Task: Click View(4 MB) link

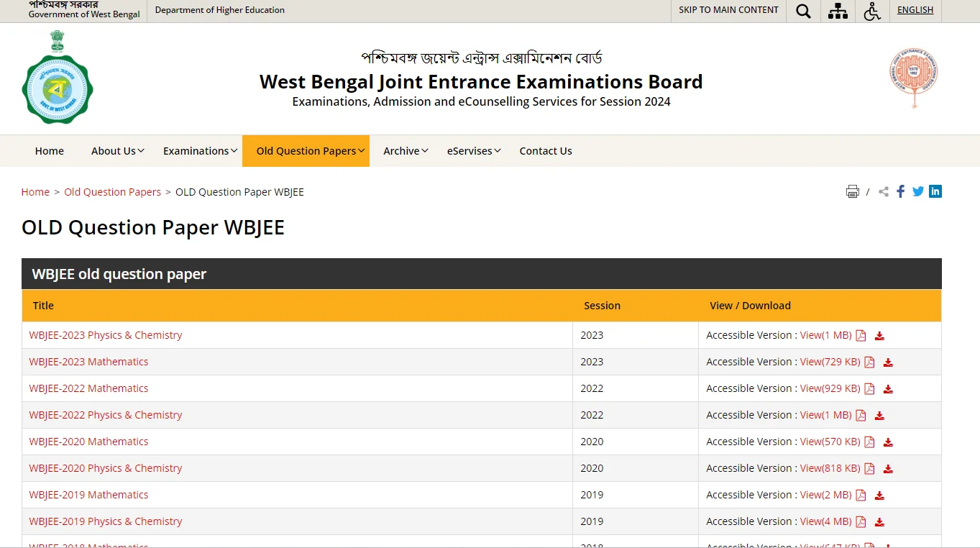Action: tap(826, 521)
